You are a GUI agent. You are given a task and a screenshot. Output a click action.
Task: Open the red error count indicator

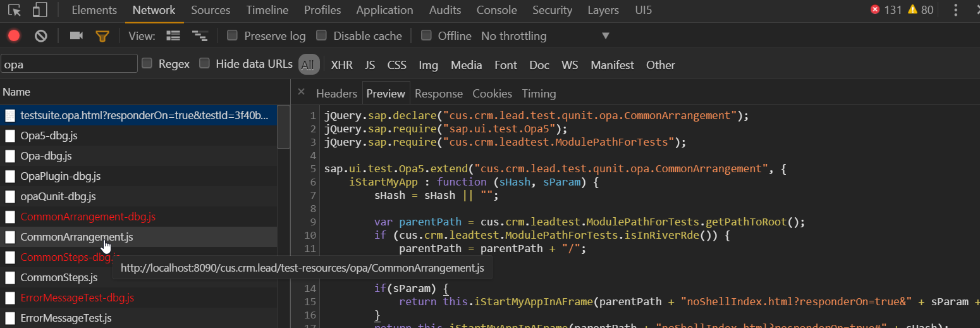[886, 10]
